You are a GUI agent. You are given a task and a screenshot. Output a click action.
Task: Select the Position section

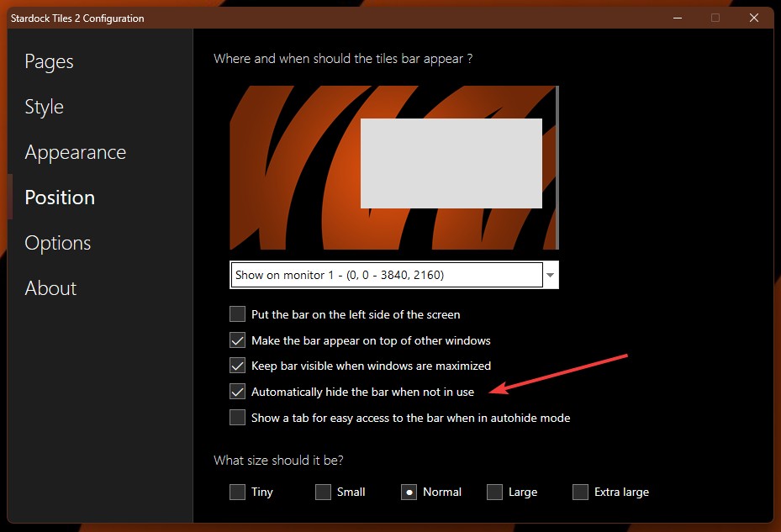(60, 198)
